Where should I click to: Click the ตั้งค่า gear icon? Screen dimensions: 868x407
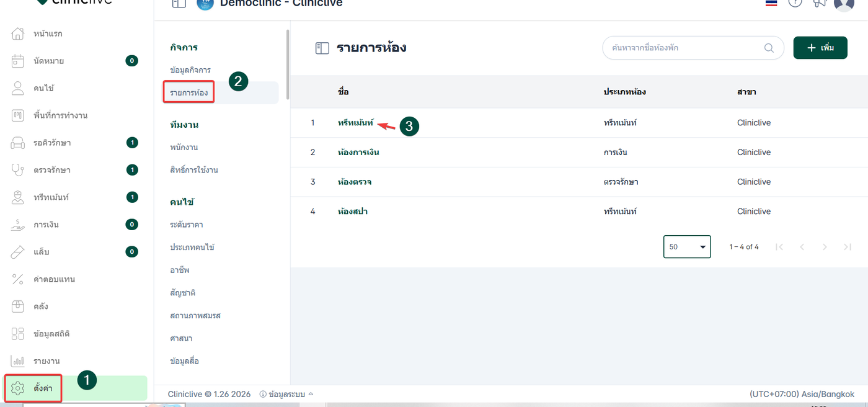[x=18, y=388]
